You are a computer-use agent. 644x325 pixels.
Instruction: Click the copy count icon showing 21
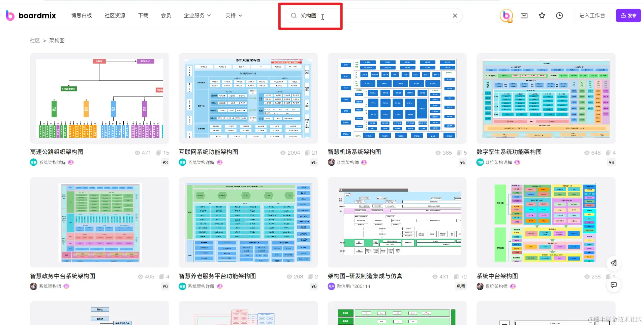point(307,153)
